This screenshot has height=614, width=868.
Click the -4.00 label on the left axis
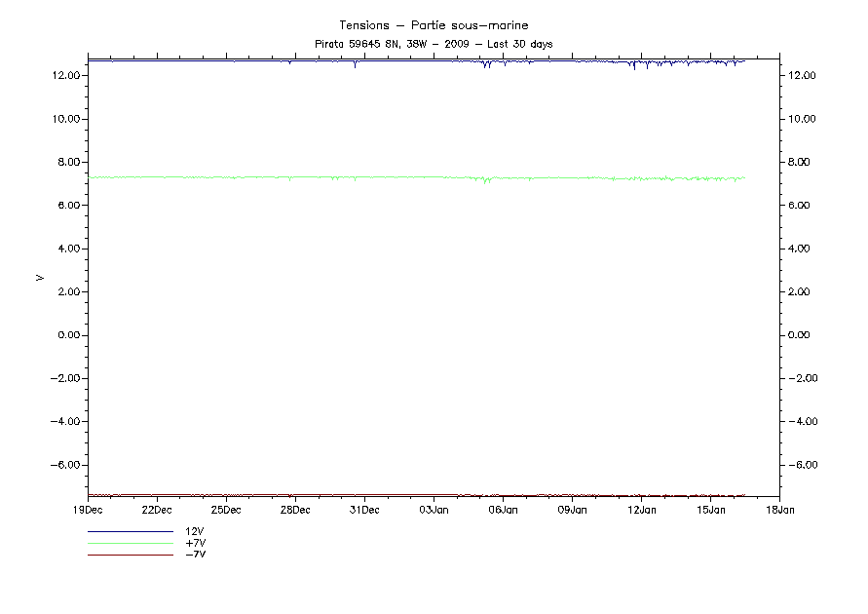coord(64,422)
